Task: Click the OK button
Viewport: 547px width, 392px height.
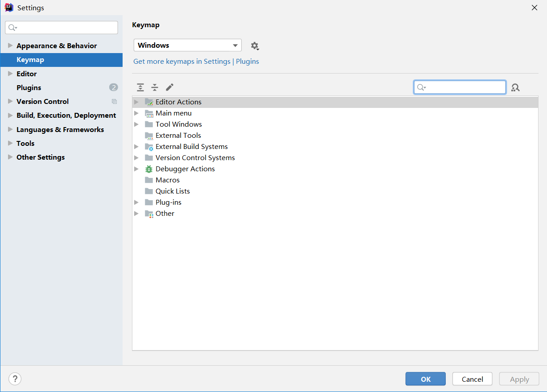Action: tap(425, 379)
